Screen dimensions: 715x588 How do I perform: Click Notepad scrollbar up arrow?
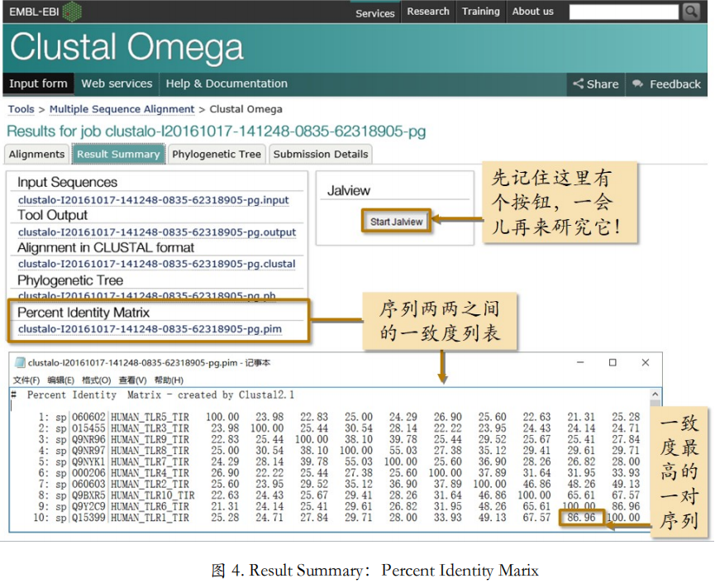[x=655, y=394]
